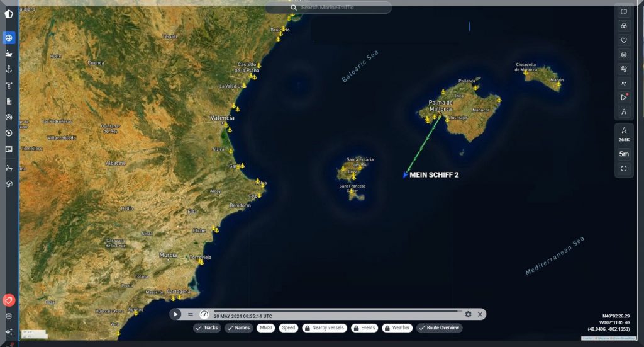Click the wind weather layer icon
Image resolution: width=644 pixels, height=347 pixels.
[x=623, y=69]
